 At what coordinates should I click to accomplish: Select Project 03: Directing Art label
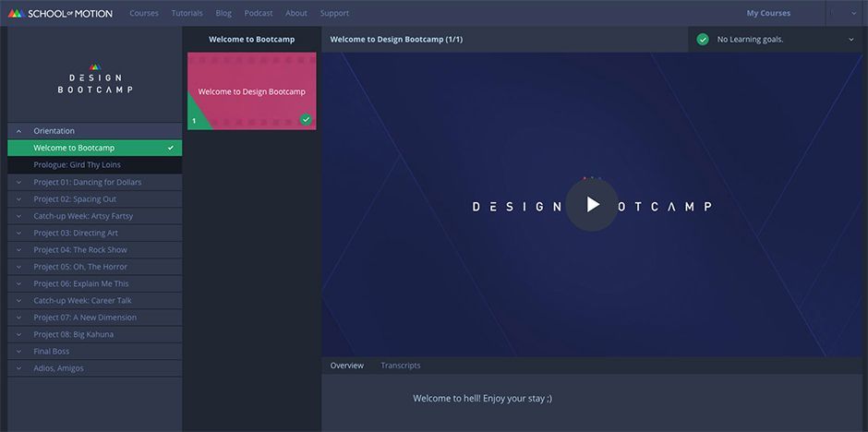[76, 233]
